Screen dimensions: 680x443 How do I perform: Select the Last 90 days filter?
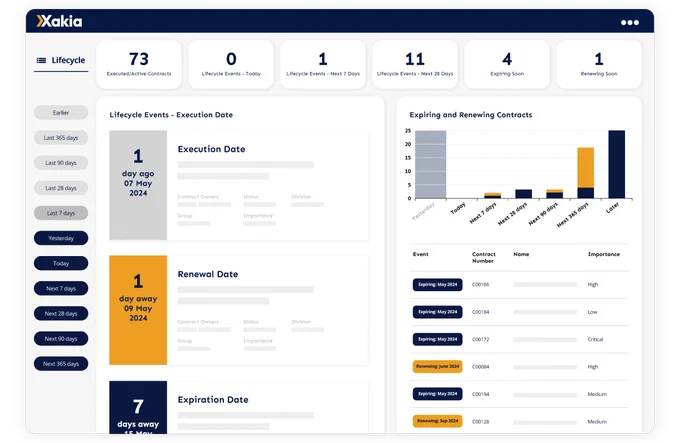tap(61, 163)
